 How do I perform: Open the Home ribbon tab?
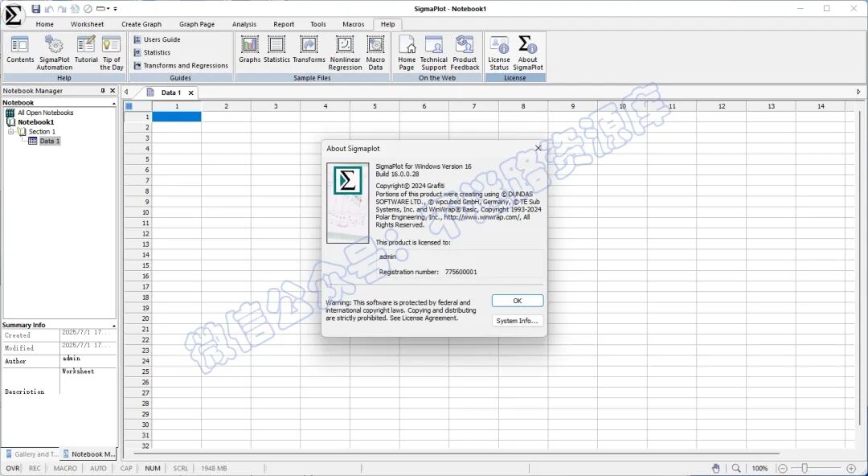tap(45, 24)
